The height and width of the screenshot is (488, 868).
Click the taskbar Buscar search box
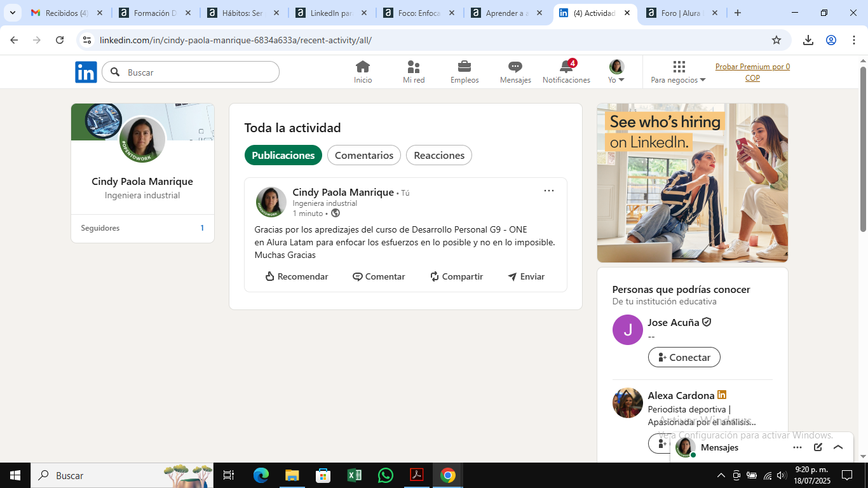click(122, 475)
